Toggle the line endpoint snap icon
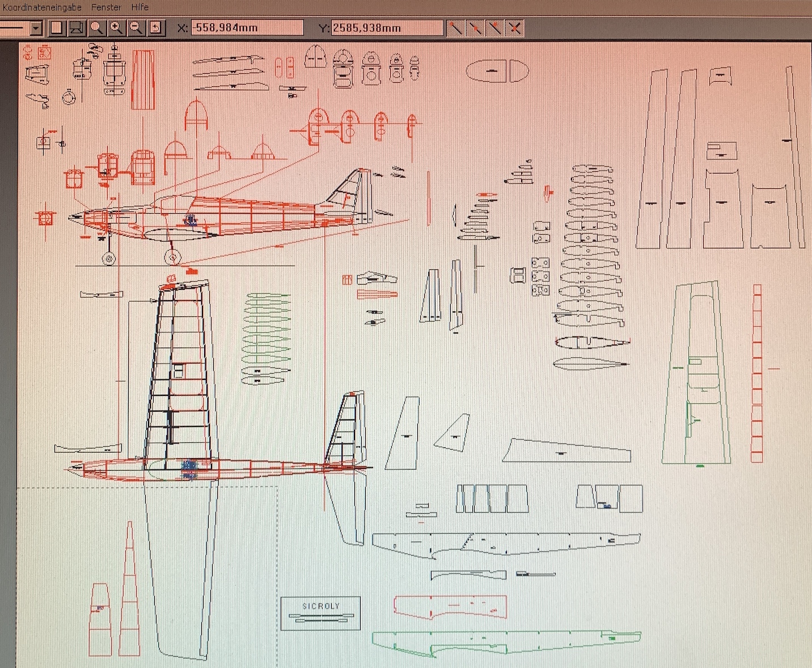This screenshot has width=812, height=668. point(456,28)
